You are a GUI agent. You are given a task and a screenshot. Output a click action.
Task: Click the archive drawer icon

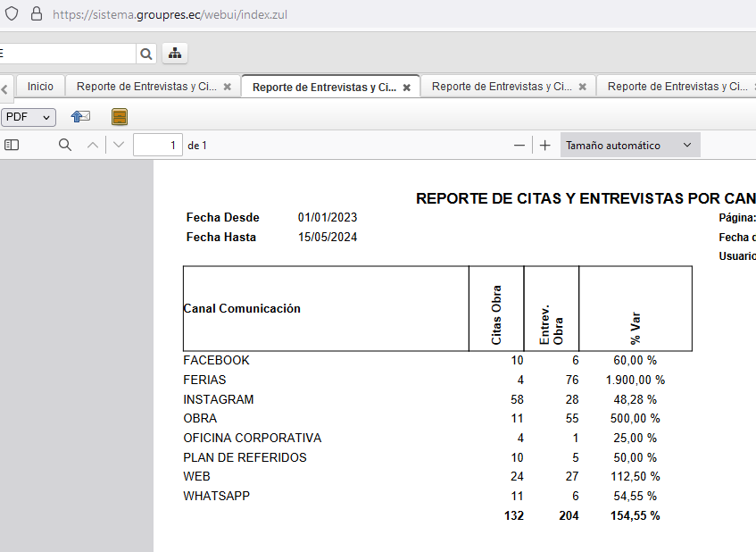[x=120, y=117]
